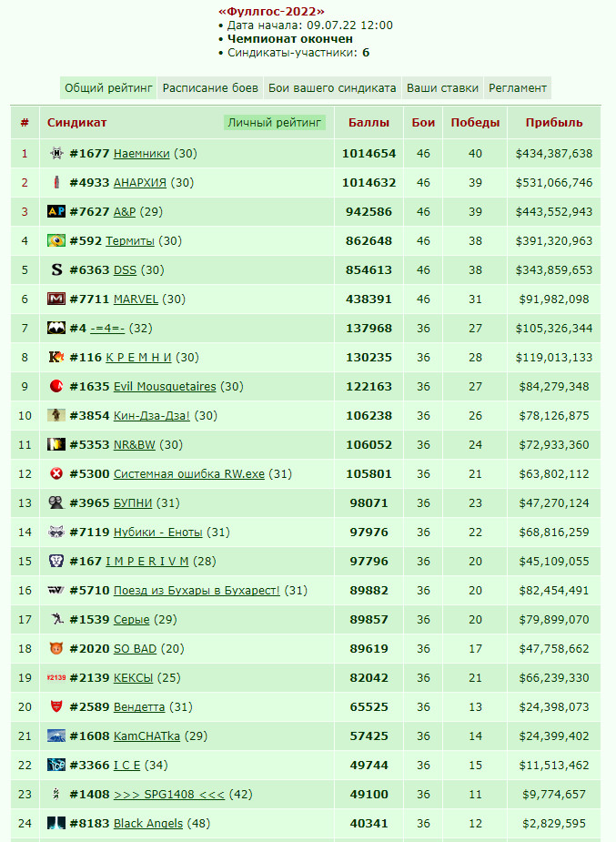Open the АНАРХИЯ syndicate link
The image size is (616, 842).
pos(140,183)
